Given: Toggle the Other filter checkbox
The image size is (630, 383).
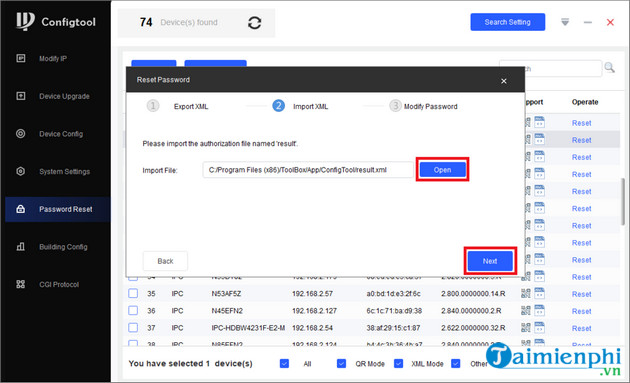Looking at the screenshot, I should pyautogui.click(x=455, y=364).
